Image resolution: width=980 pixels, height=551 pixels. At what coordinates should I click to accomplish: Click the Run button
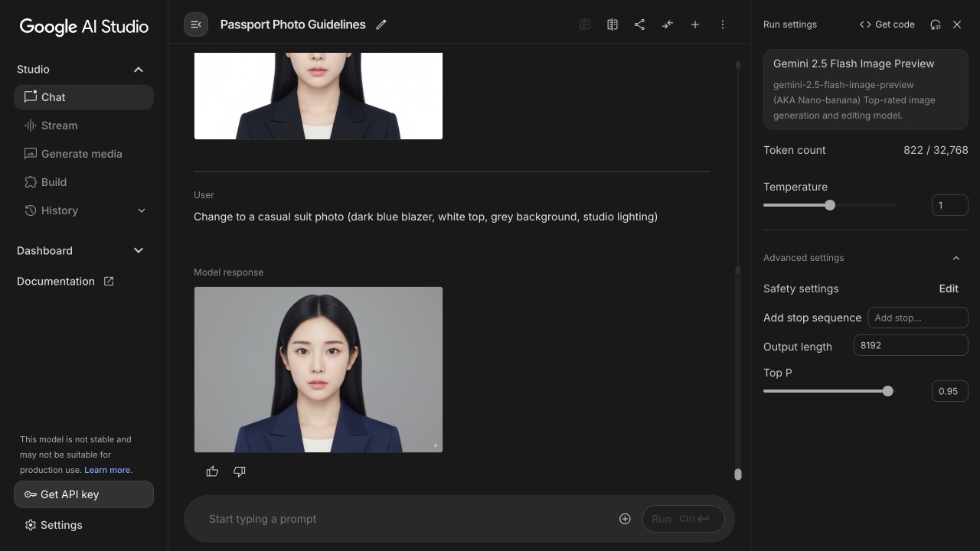[683, 519]
